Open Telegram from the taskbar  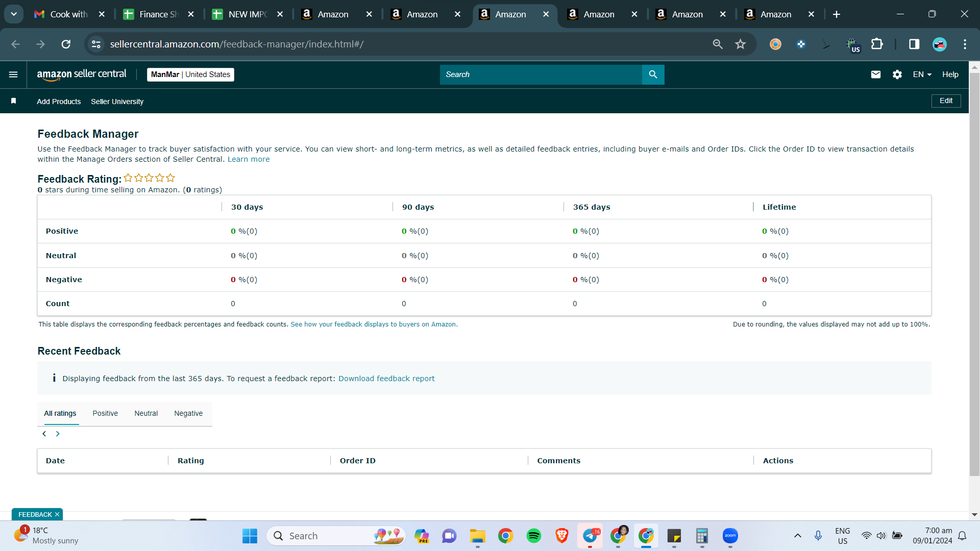pos(590,536)
